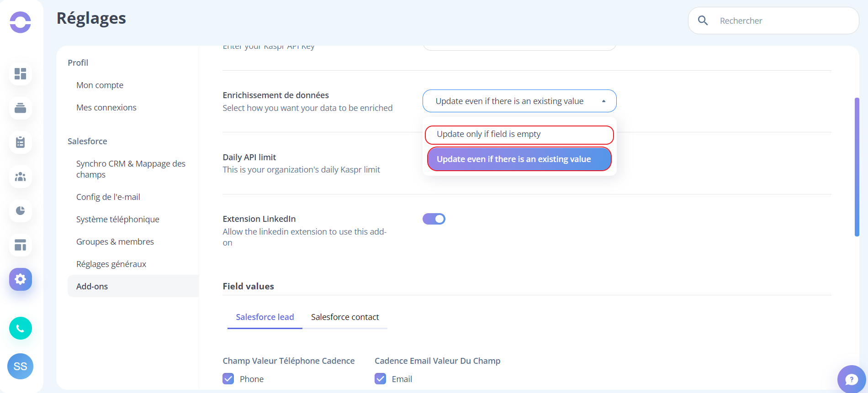The image size is (868, 393).
Task: Open the SS user avatar
Action: click(x=21, y=366)
